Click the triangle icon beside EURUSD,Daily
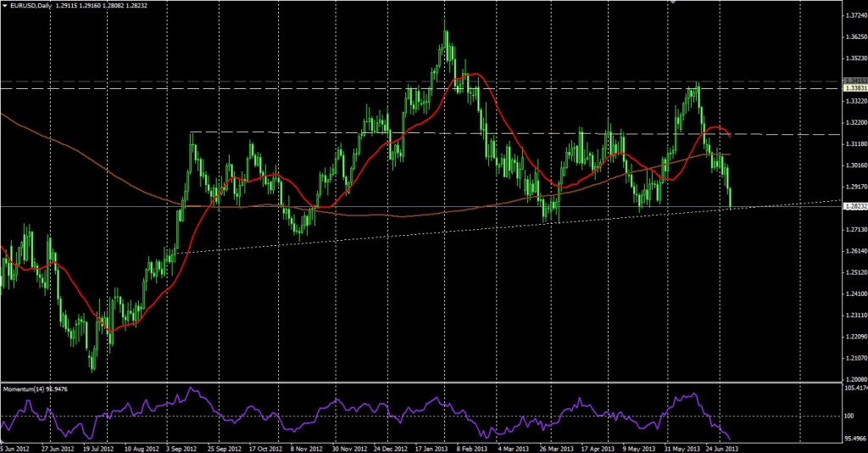868x453 pixels. pyautogui.click(x=5, y=5)
